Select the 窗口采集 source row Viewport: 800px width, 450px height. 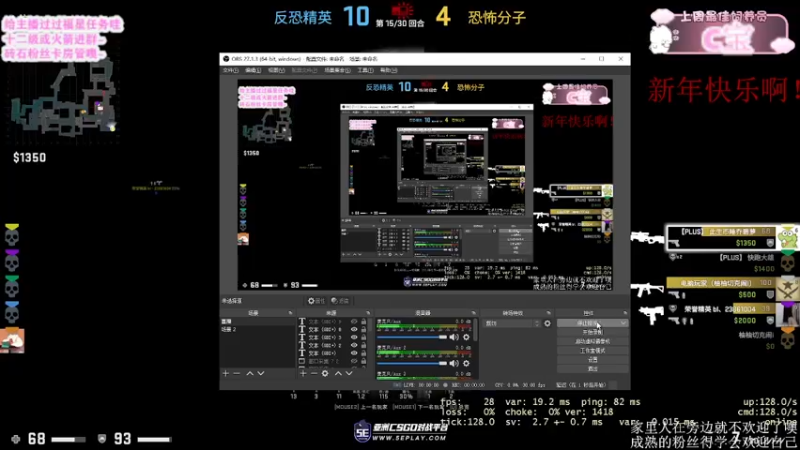pos(332,361)
